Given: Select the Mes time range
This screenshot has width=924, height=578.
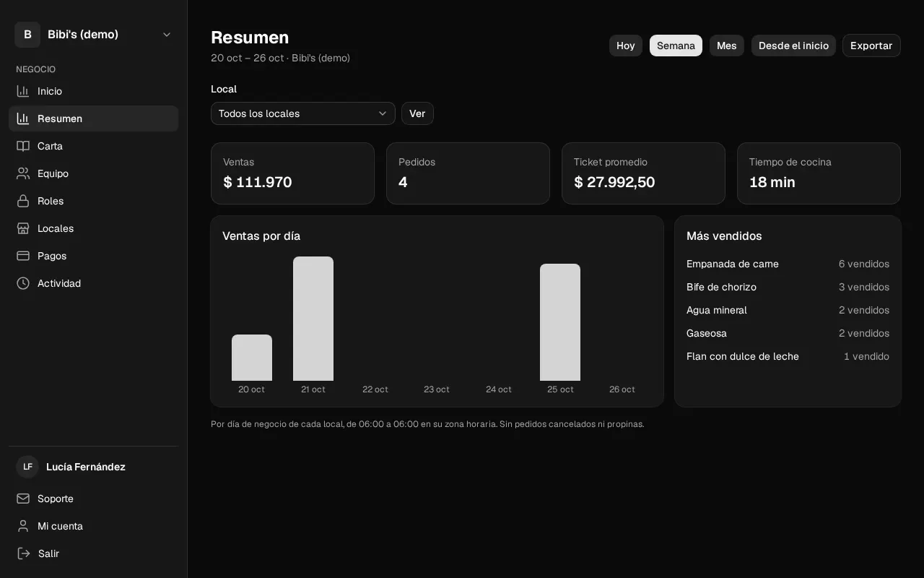Looking at the screenshot, I should [727, 46].
